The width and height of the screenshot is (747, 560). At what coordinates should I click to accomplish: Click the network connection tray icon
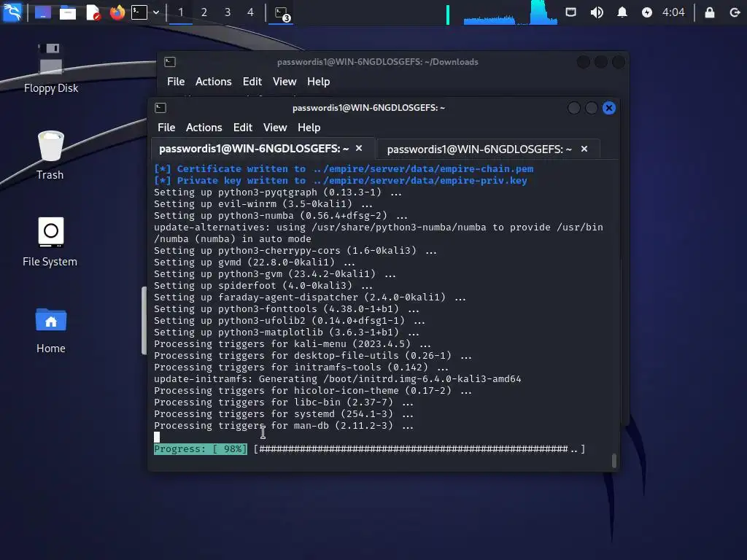tap(570, 12)
